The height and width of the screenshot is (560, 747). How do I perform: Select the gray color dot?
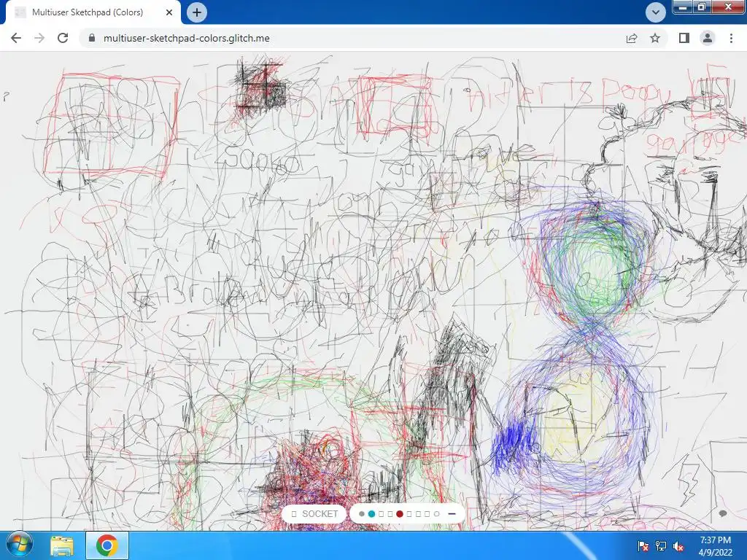click(362, 514)
